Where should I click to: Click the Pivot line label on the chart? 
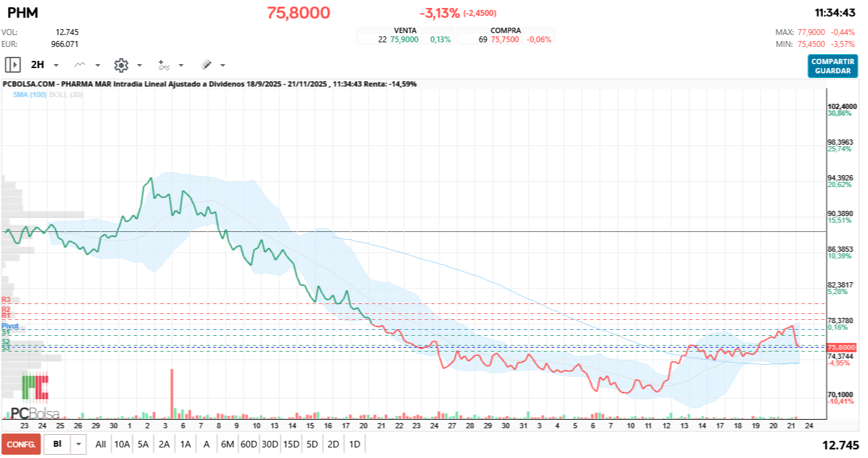(10, 326)
